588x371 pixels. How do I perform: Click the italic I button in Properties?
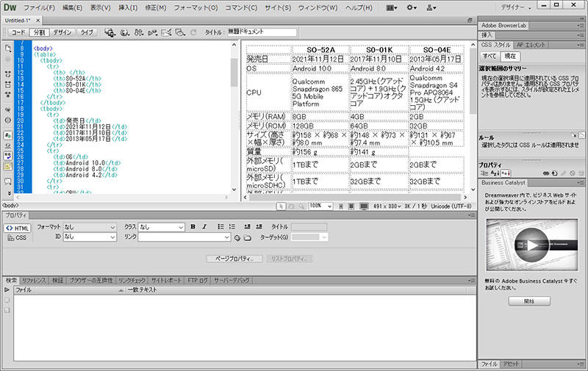pyautogui.click(x=204, y=227)
